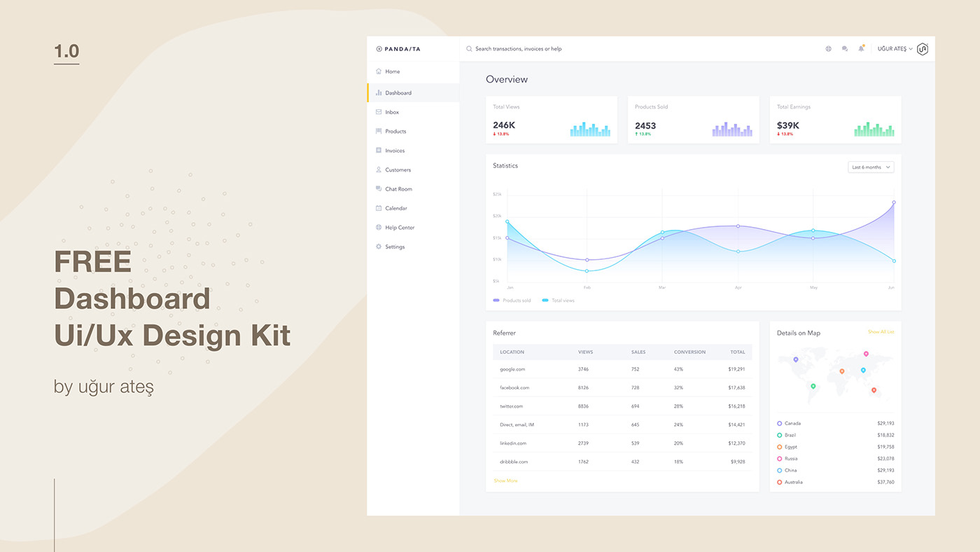The height and width of the screenshot is (552, 980).
Task: Click linkedin.com referrer row
Action: coord(622,443)
